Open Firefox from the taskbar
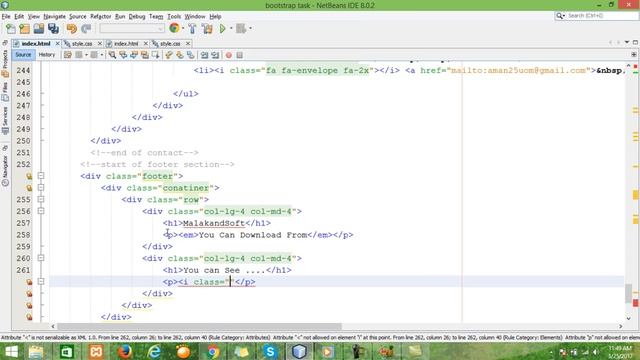The height and width of the screenshot is (360, 640). tap(124, 351)
